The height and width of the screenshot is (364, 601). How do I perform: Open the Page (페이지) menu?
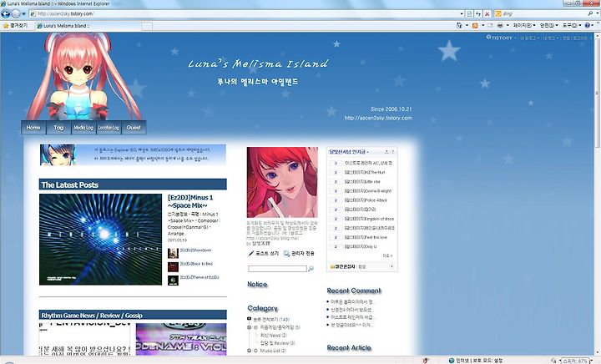[524, 26]
